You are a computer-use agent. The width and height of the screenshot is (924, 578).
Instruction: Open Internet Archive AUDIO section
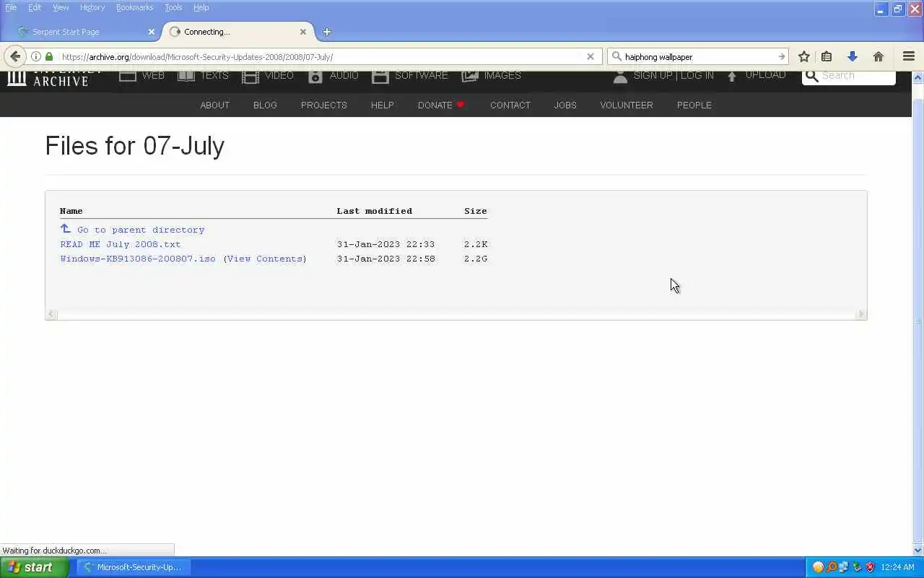click(333, 75)
